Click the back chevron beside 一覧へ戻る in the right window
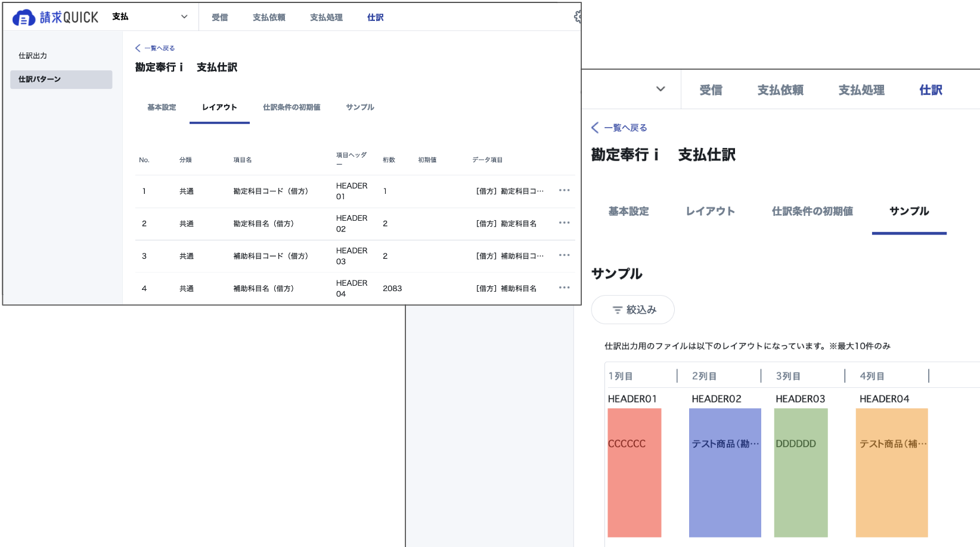The height and width of the screenshot is (547, 980). (595, 128)
